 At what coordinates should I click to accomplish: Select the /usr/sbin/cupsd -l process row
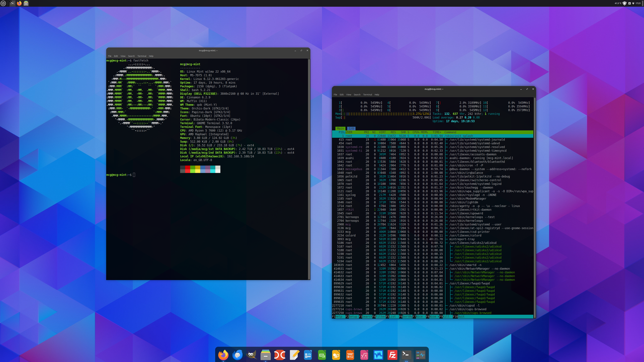[x=434, y=306]
